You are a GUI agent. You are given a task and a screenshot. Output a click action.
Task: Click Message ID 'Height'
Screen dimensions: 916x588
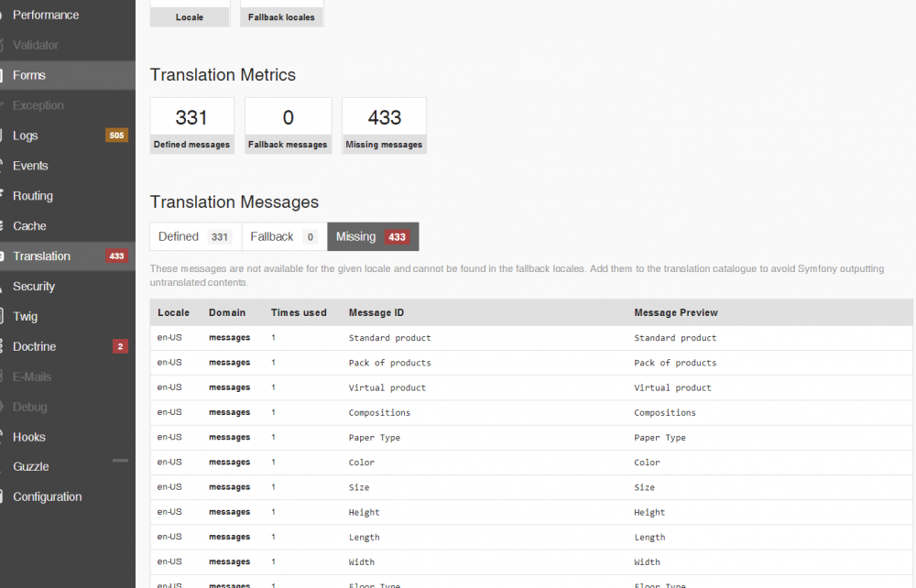click(x=364, y=513)
